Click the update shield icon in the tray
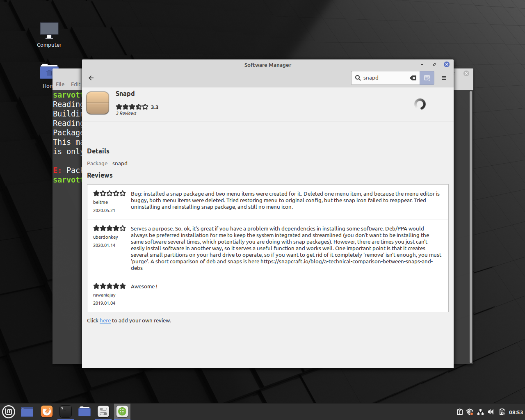Screen dimensions: 525x420 pos(469,412)
